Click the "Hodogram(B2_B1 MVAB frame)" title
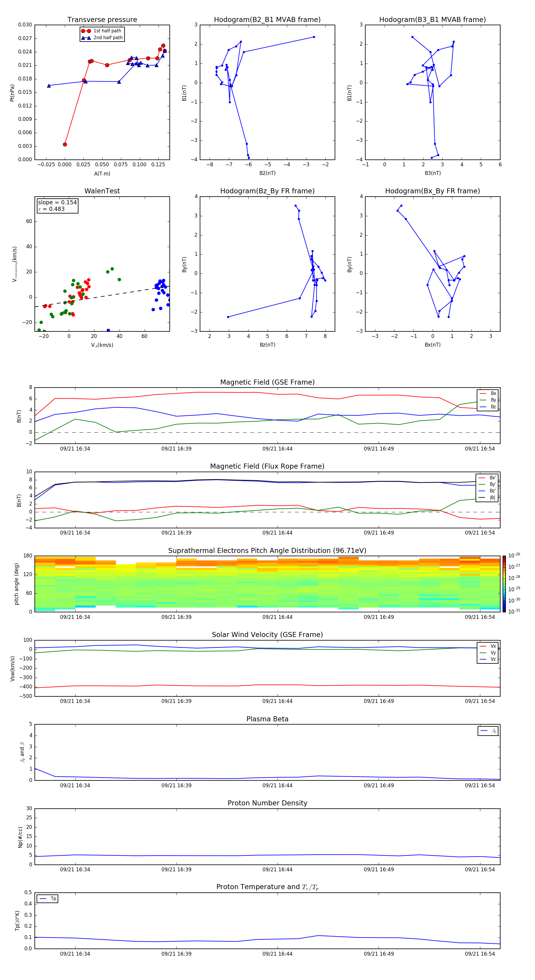Image resolution: width=535 pixels, height=980 pixels. [267, 20]
